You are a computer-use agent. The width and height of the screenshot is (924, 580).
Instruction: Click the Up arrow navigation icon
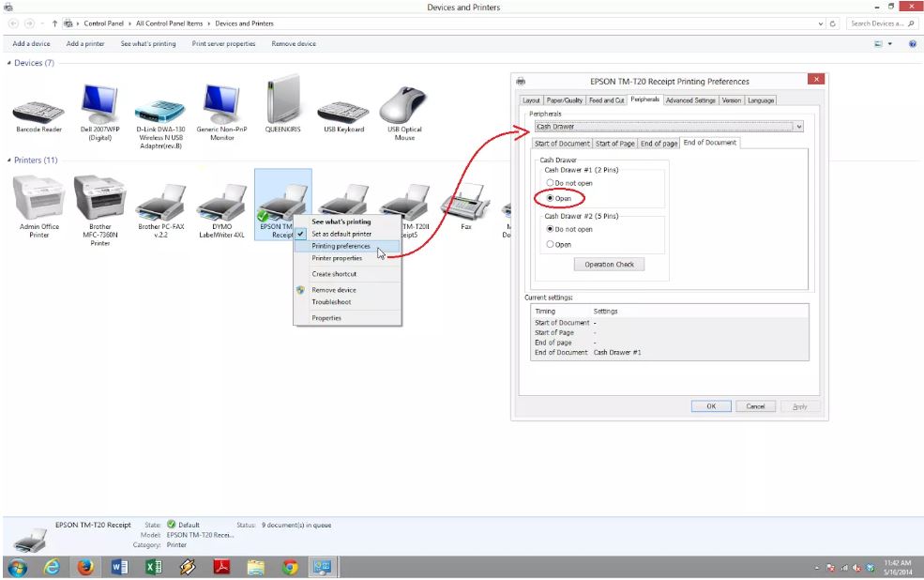(x=54, y=23)
